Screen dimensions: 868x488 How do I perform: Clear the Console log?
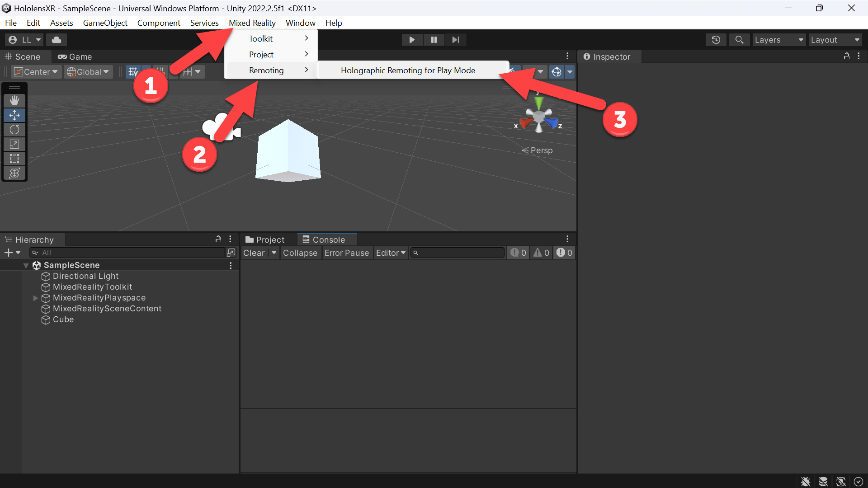click(254, 253)
